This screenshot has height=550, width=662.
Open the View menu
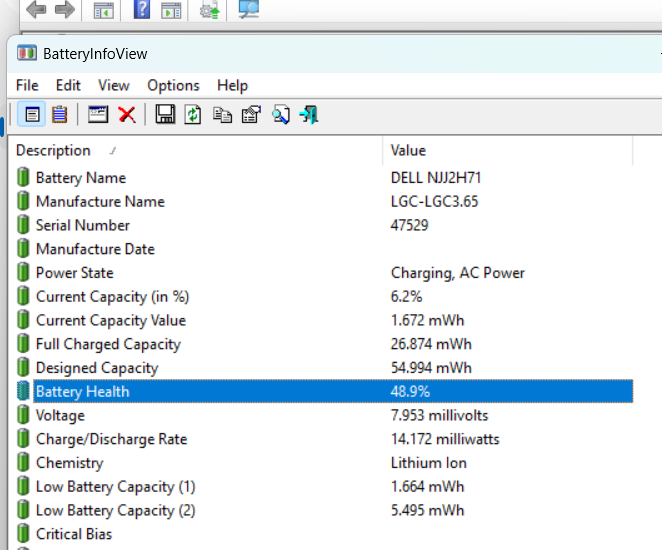coord(114,85)
